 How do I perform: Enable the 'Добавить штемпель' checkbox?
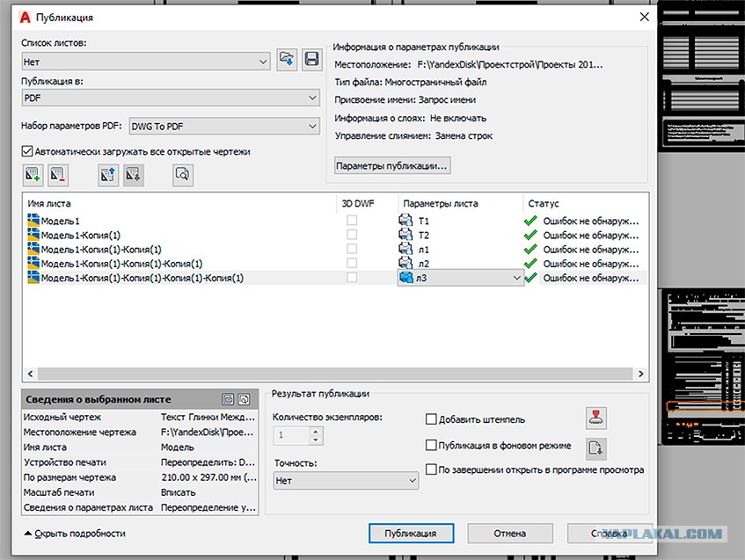[431, 419]
